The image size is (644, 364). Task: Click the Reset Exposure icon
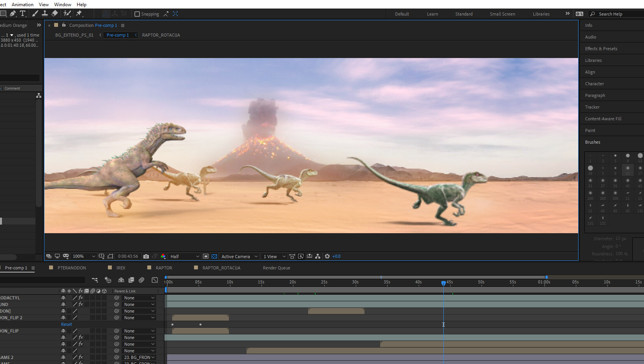click(x=327, y=256)
